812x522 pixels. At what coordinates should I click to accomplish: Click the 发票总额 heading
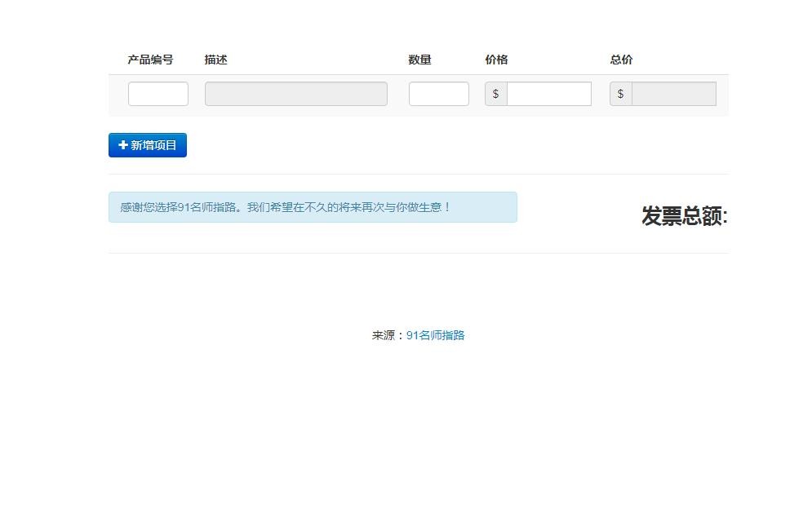pos(685,215)
